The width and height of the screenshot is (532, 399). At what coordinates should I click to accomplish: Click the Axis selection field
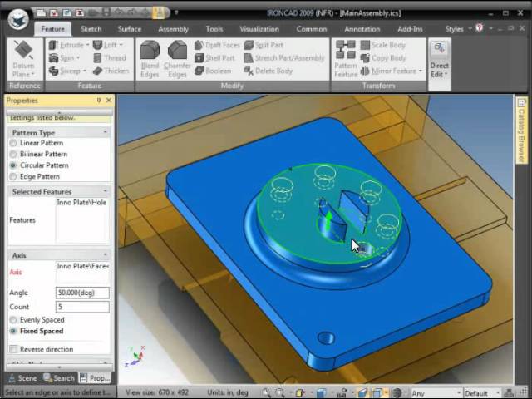(x=82, y=272)
